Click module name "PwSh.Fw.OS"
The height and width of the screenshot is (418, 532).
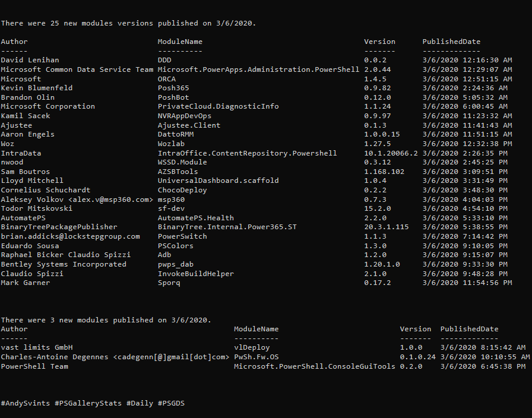coord(256,357)
